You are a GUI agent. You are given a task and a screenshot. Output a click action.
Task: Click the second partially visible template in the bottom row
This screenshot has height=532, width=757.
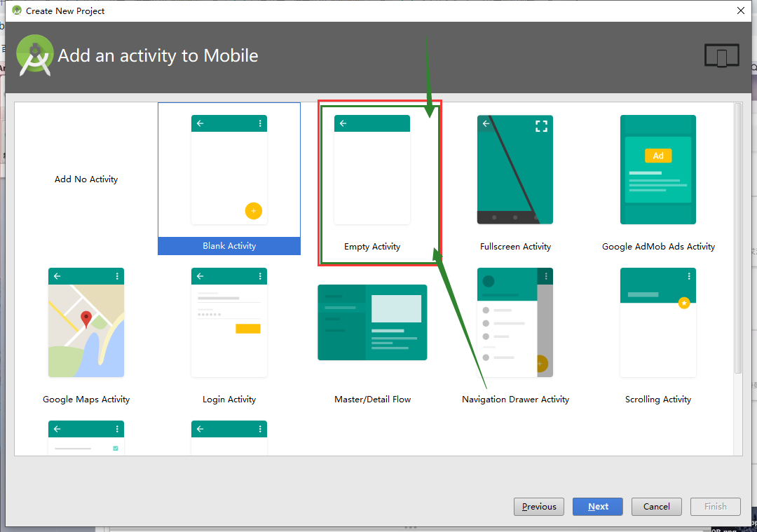tap(229, 438)
